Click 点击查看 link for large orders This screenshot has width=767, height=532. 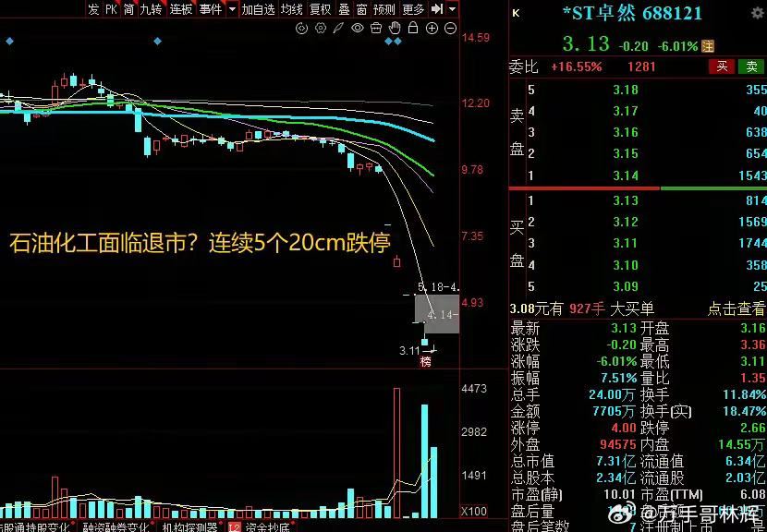pos(737,308)
